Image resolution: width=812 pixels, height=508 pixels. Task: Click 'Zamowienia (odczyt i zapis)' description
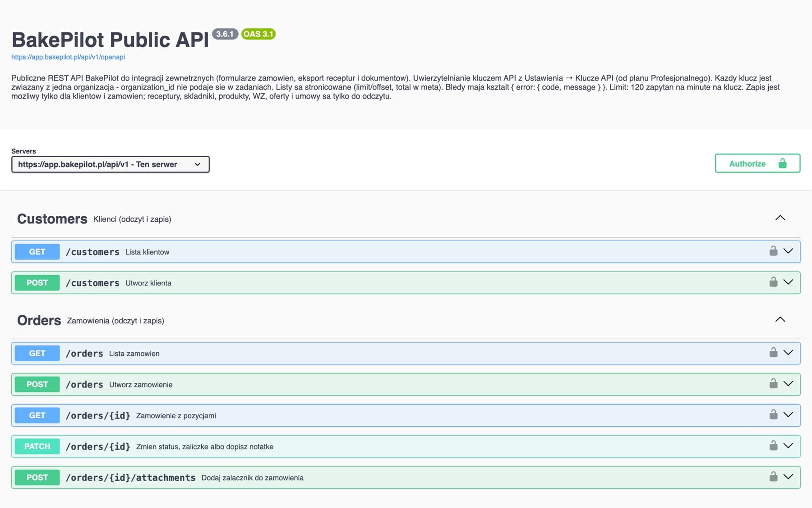[115, 321]
